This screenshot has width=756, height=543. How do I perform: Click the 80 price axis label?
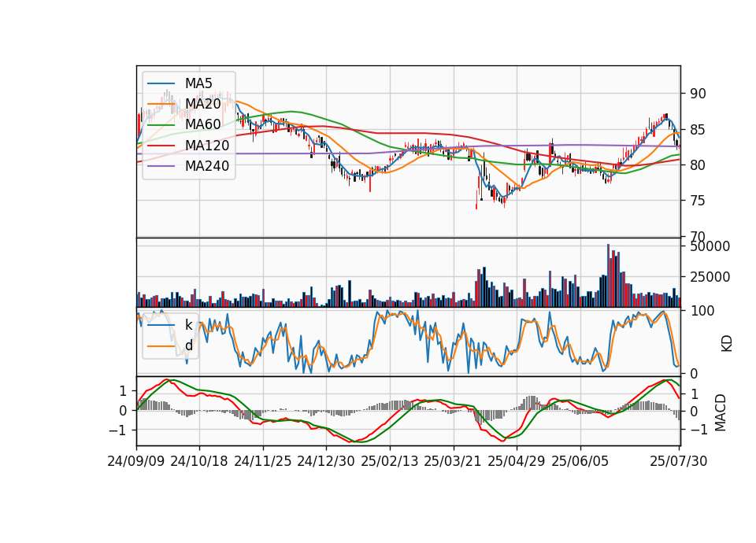(x=698, y=164)
